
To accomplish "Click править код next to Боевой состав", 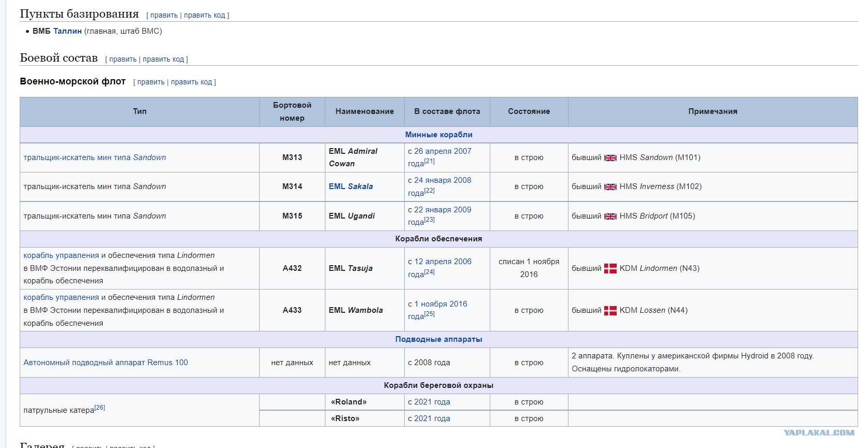I will pyautogui.click(x=163, y=60).
